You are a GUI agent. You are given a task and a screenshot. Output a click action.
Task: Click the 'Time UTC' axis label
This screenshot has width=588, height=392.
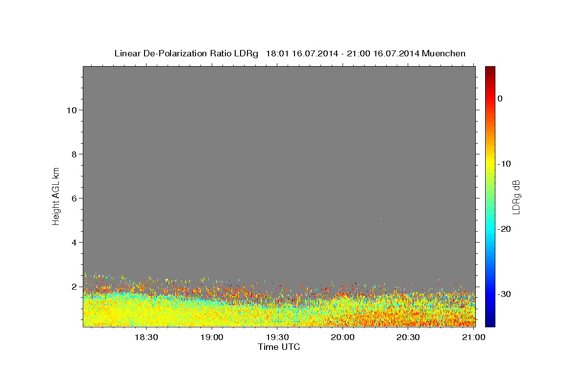coord(279,347)
